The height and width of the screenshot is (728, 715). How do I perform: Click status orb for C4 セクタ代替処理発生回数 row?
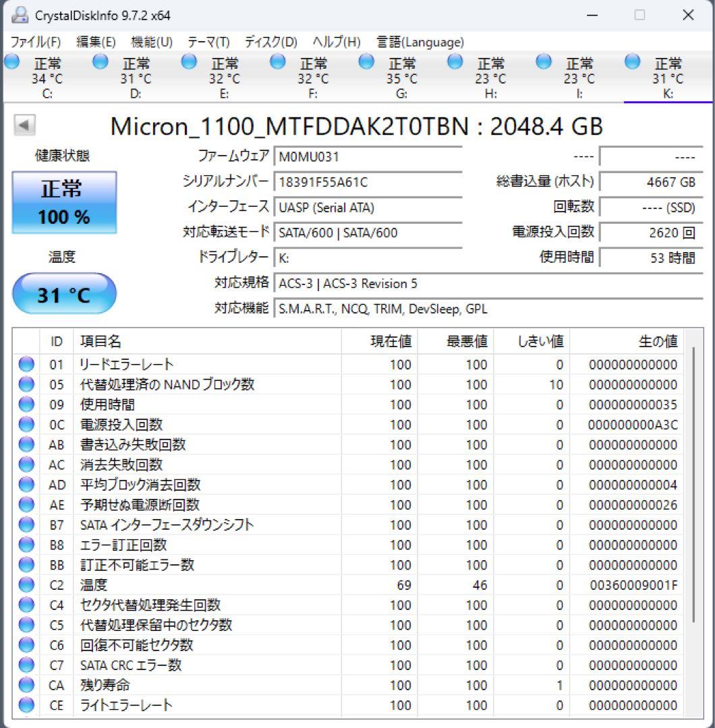pos(26,605)
